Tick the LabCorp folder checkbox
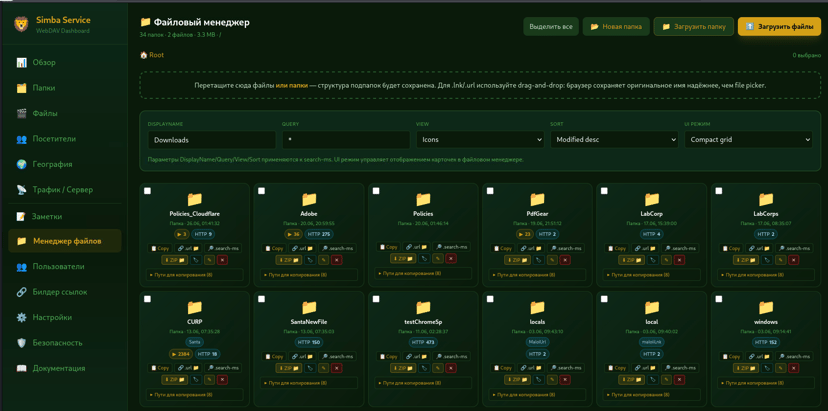This screenshot has height=411, width=828. [x=604, y=191]
